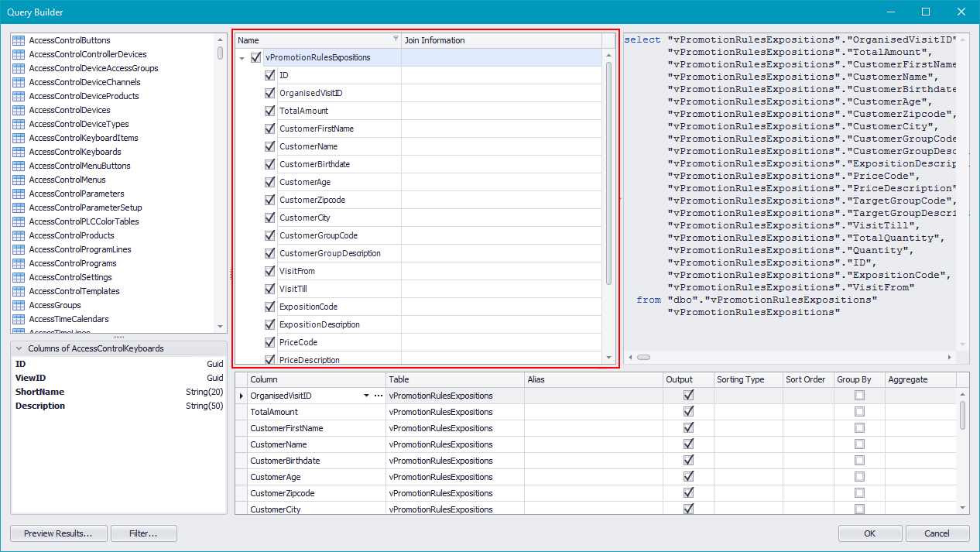Enable Group By for TotalAmount row
This screenshot has width=980, height=552.
click(x=858, y=412)
